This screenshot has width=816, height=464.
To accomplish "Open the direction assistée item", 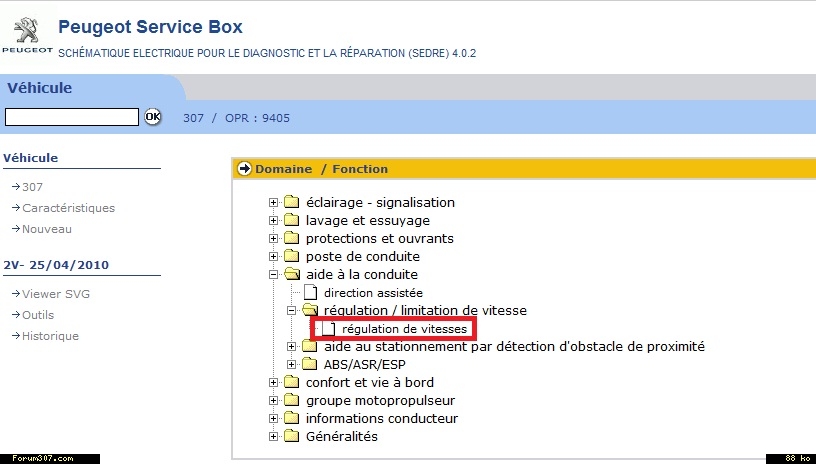I will click(x=373, y=293).
